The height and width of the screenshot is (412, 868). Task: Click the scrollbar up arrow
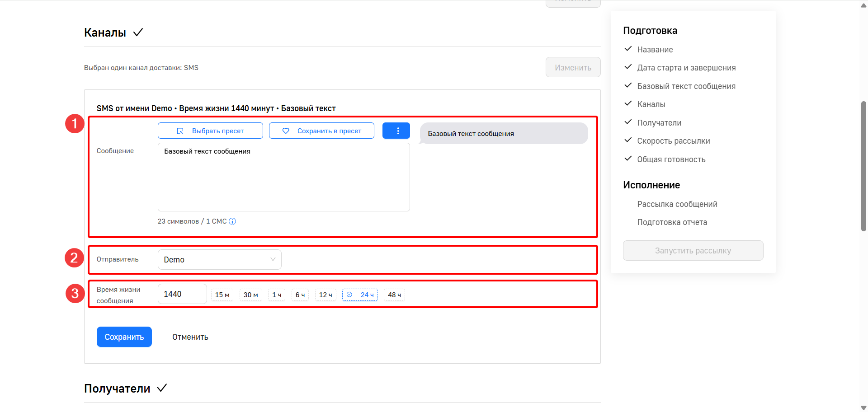pyautogui.click(x=863, y=5)
